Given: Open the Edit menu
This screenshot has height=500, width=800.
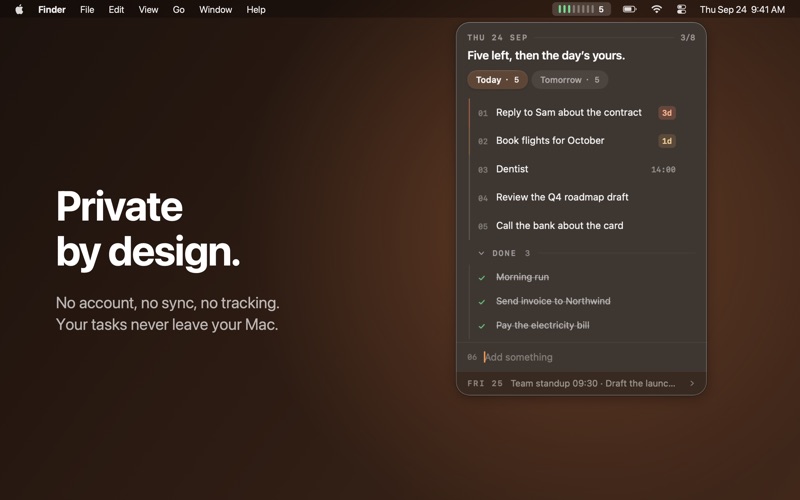Looking at the screenshot, I should (x=116, y=9).
